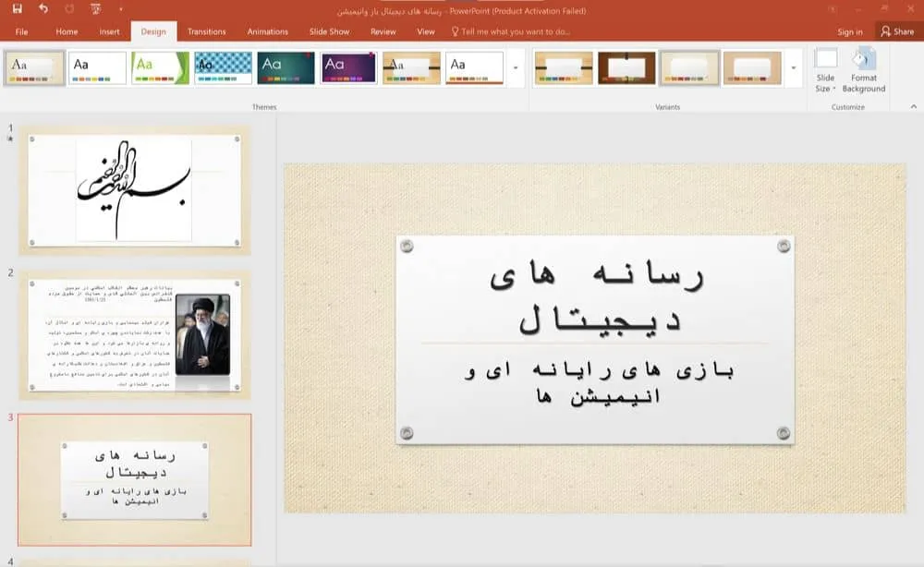Open Format Background pane
The width and height of the screenshot is (924, 567).
coord(863,71)
